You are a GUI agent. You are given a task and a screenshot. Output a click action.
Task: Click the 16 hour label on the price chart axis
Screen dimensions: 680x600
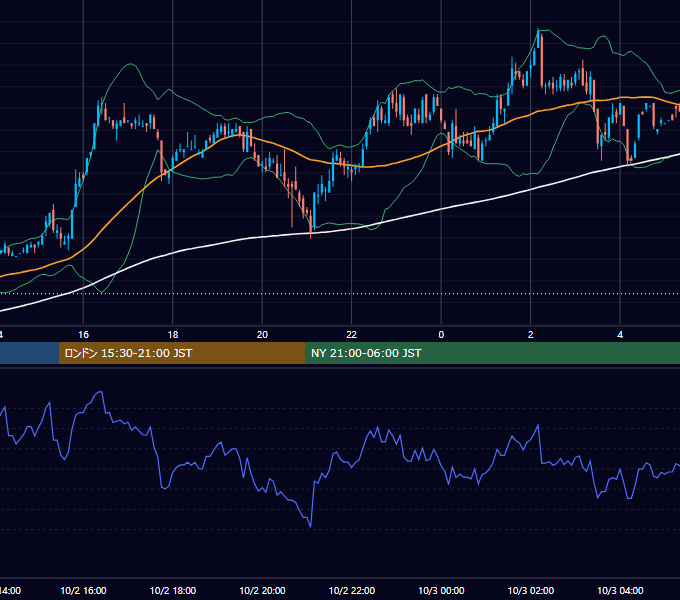pos(83,335)
